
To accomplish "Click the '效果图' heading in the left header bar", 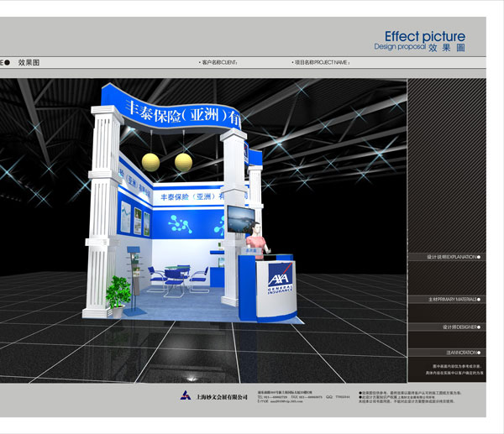I will (x=29, y=62).
